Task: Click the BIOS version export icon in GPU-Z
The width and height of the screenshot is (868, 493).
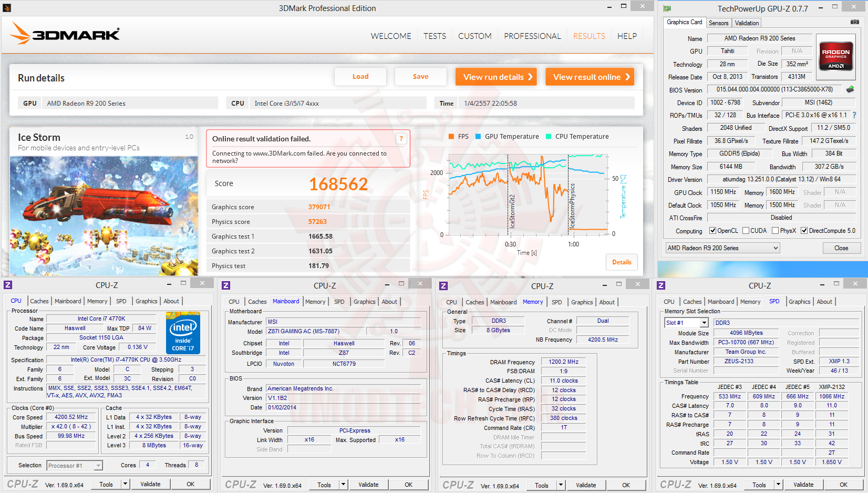Action: (850, 89)
